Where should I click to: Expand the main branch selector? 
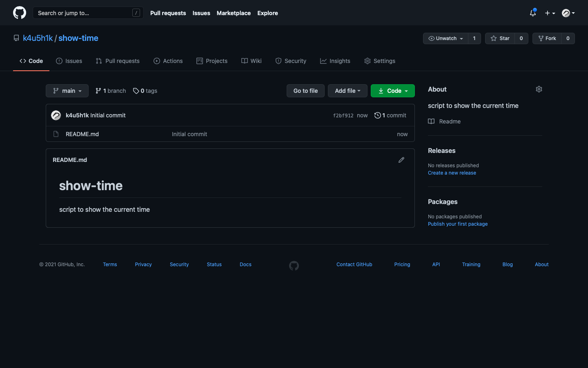(67, 91)
